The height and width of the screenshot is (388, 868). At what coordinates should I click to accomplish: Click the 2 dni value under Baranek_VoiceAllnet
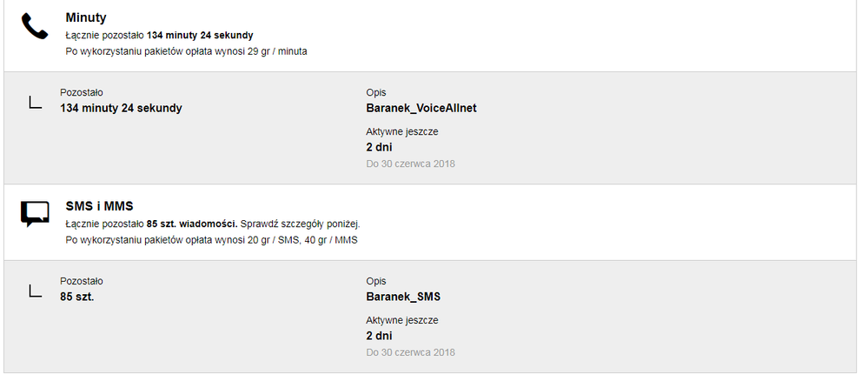tap(379, 147)
